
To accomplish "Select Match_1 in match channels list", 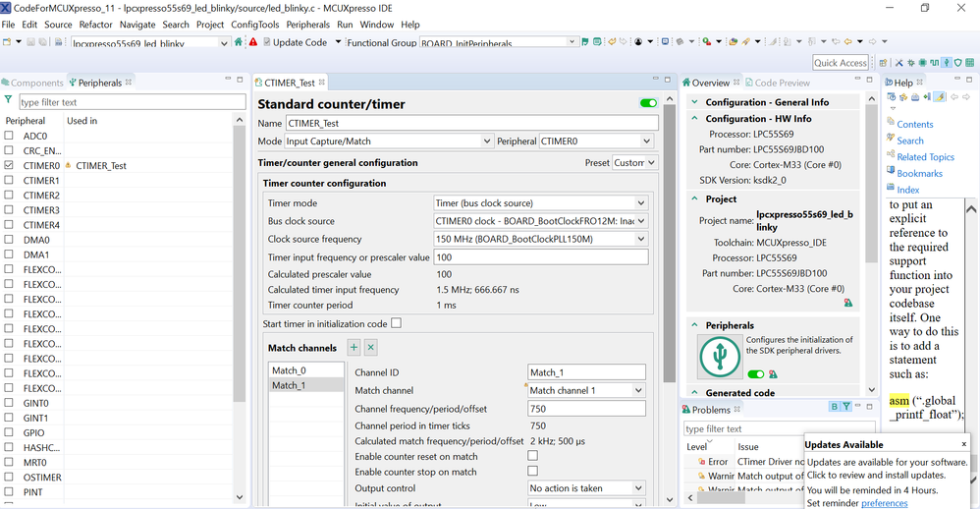I will tap(306, 385).
